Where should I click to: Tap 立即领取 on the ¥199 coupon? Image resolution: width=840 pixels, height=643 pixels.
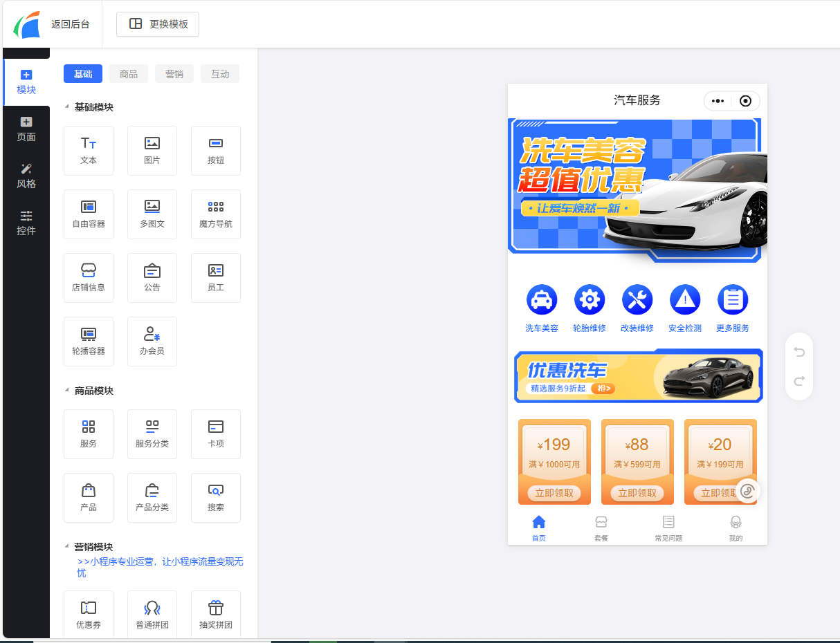pos(554,493)
